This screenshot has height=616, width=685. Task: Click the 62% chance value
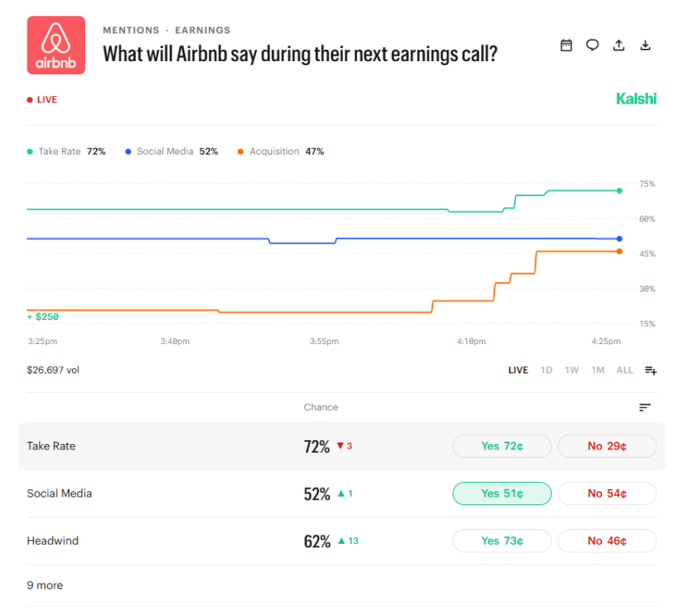[317, 542]
